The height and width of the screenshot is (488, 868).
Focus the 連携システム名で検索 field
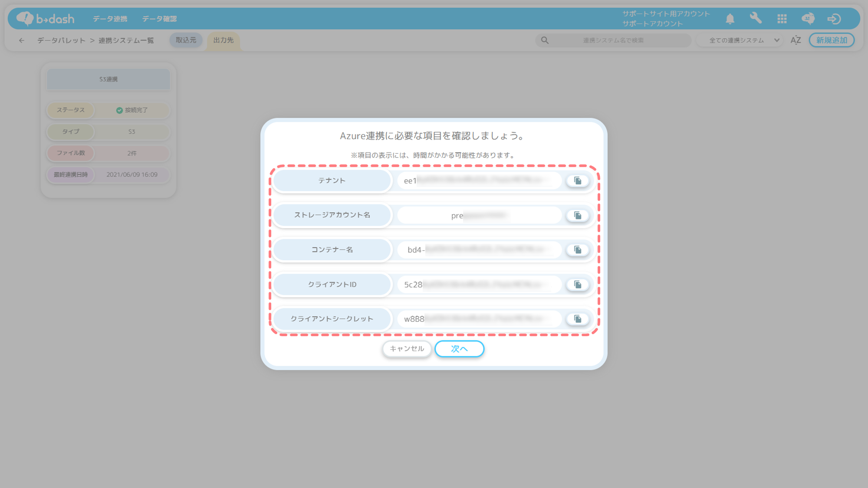(613, 40)
